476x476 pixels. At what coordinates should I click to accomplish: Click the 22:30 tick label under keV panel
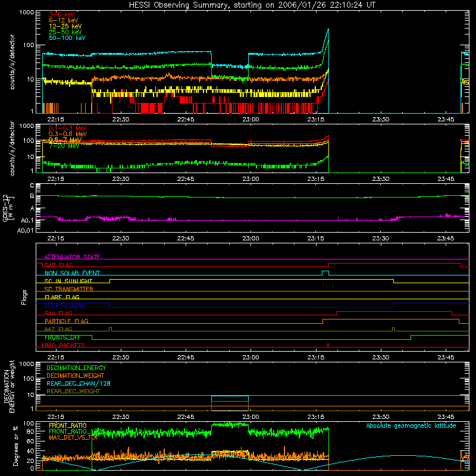tap(121, 120)
